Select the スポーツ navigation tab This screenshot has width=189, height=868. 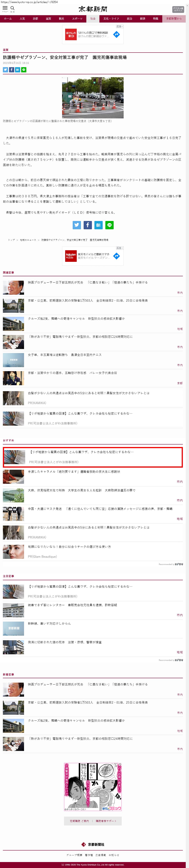[x=77, y=19]
